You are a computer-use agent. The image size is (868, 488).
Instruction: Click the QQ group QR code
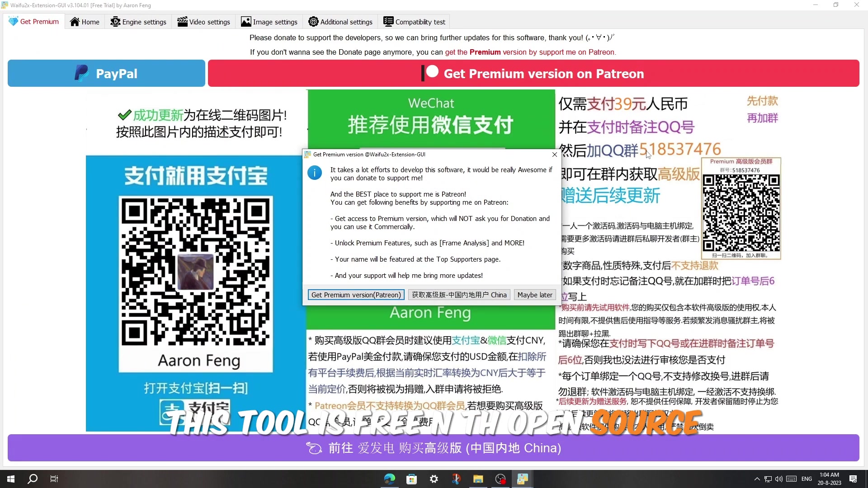point(741,212)
